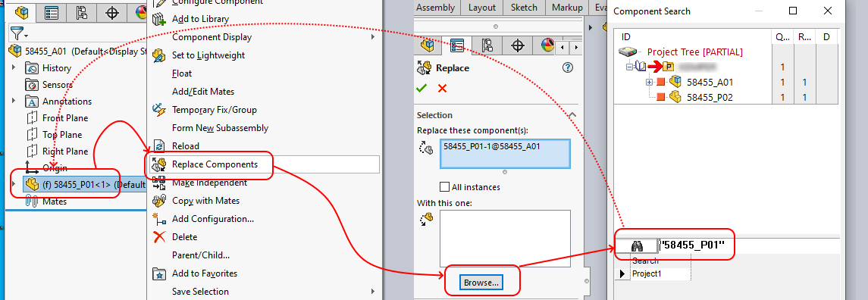This screenshot has height=300, width=868.
Task: Open PropertyManager tab in left panel
Action: point(52,13)
